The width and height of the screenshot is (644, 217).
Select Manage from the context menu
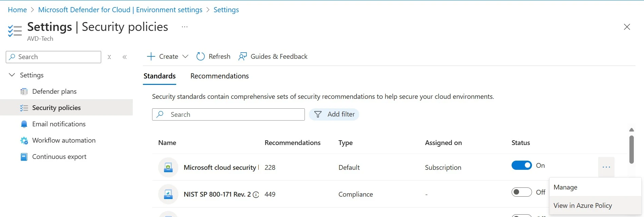pos(565,187)
